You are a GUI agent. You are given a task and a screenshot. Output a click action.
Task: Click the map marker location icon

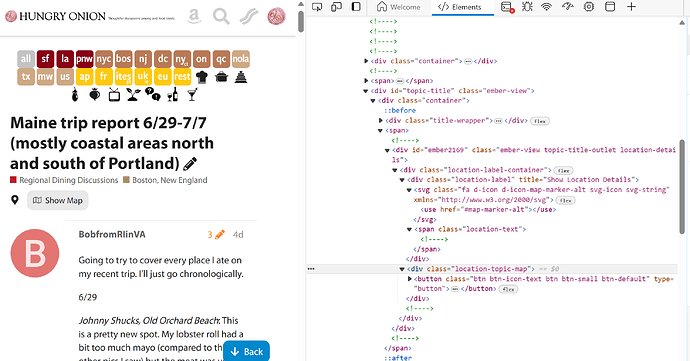[15, 200]
